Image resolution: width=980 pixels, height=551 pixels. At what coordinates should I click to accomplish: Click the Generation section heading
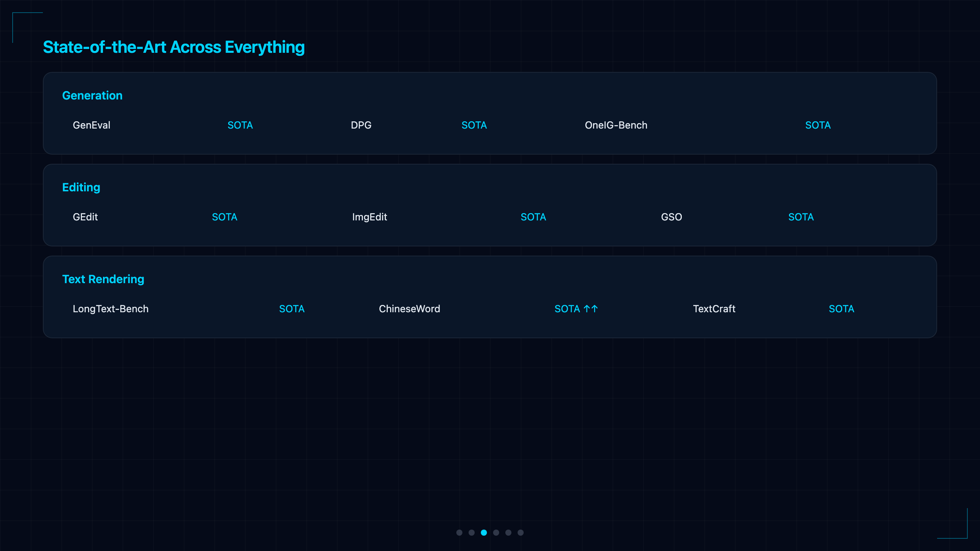[x=92, y=95]
